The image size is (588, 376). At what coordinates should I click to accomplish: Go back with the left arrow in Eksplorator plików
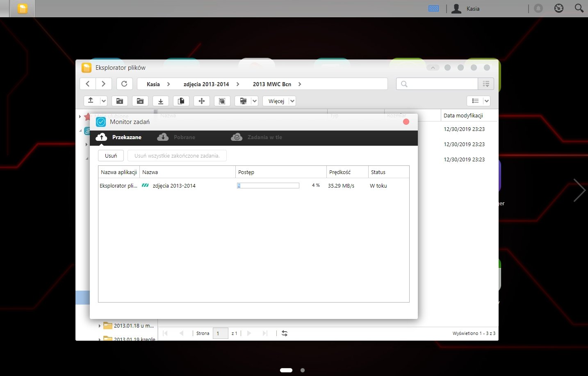click(87, 84)
